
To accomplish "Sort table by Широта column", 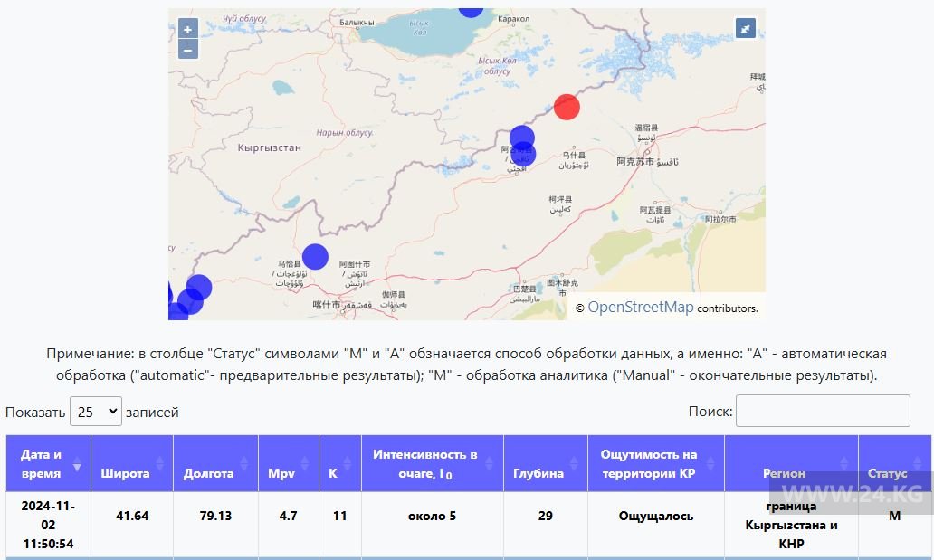I will pyautogui.click(x=131, y=463).
